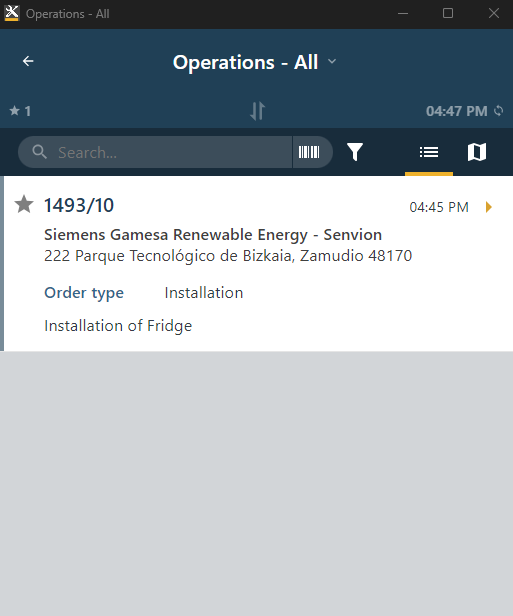Maximize the Operations window
Viewport: 513px width, 616px height.
(448, 13)
